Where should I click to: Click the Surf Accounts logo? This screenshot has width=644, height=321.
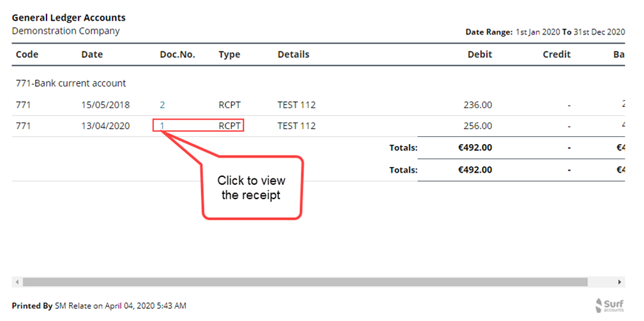point(610,305)
